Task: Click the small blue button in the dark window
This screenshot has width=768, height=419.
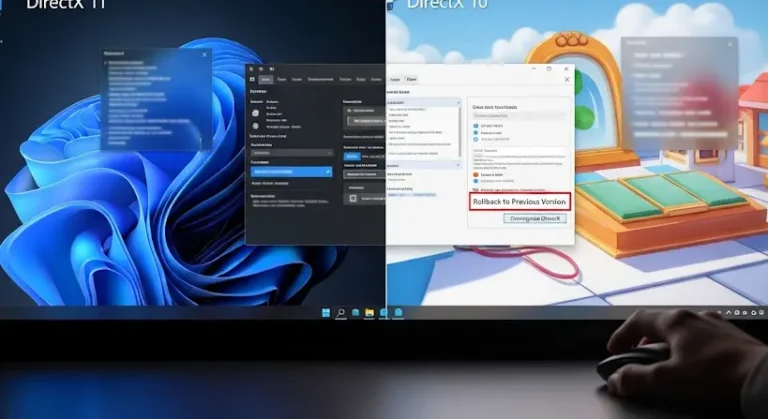Action: click(x=352, y=156)
